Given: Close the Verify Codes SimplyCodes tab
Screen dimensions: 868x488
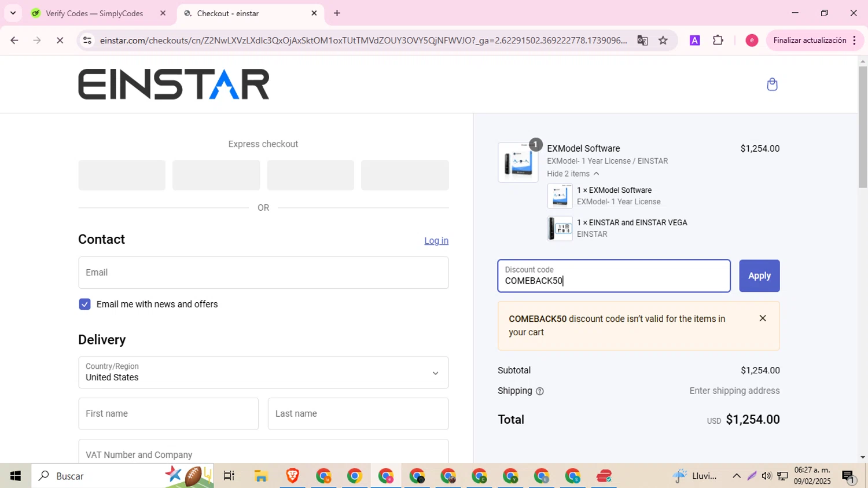Looking at the screenshot, I should [163, 13].
